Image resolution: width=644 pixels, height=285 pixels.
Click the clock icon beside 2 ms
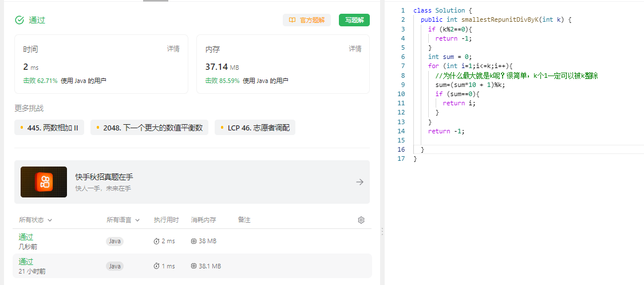click(156, 241)
